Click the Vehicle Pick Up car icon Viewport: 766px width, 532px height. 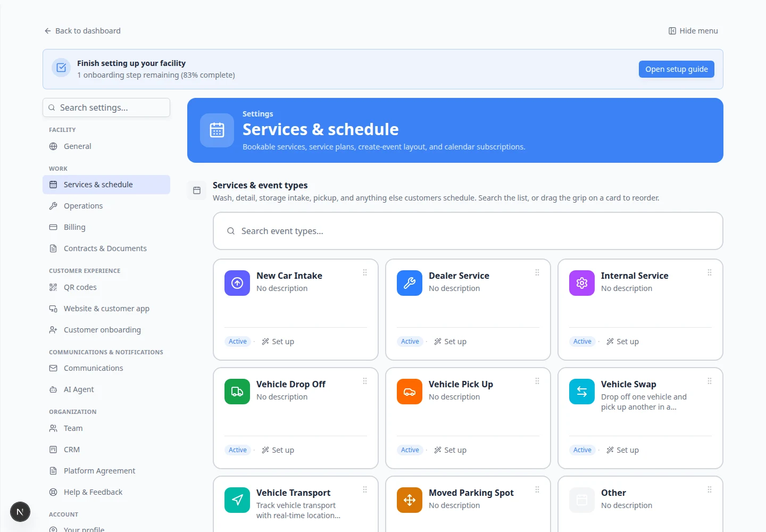(410, 392)
